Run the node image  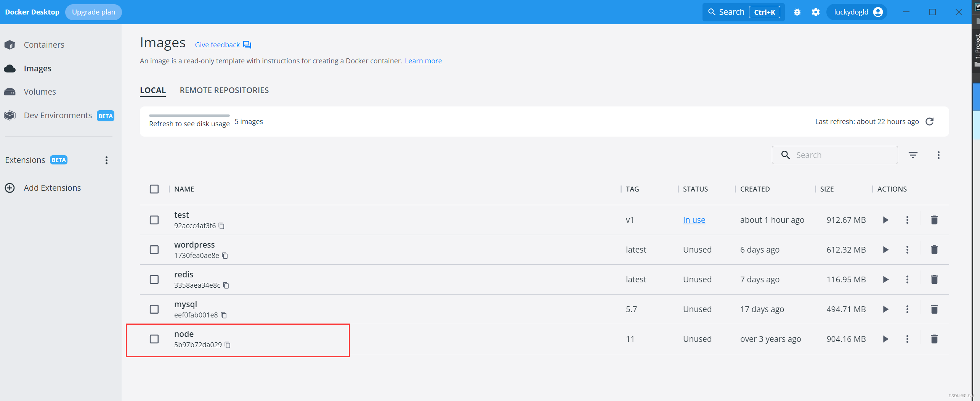(x=886, y=339)
